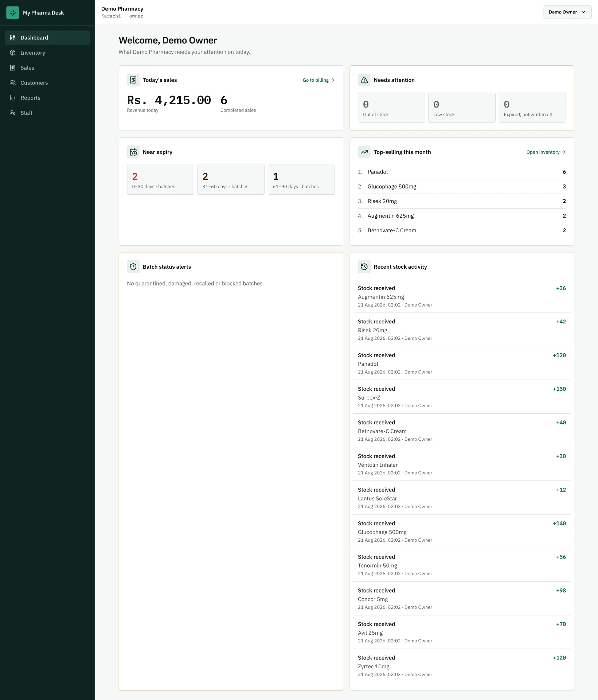The height and width of the screenshot is (700, 598).
Task: Click the Tenormin 50mg stock received entry
Action: [462, 565]
